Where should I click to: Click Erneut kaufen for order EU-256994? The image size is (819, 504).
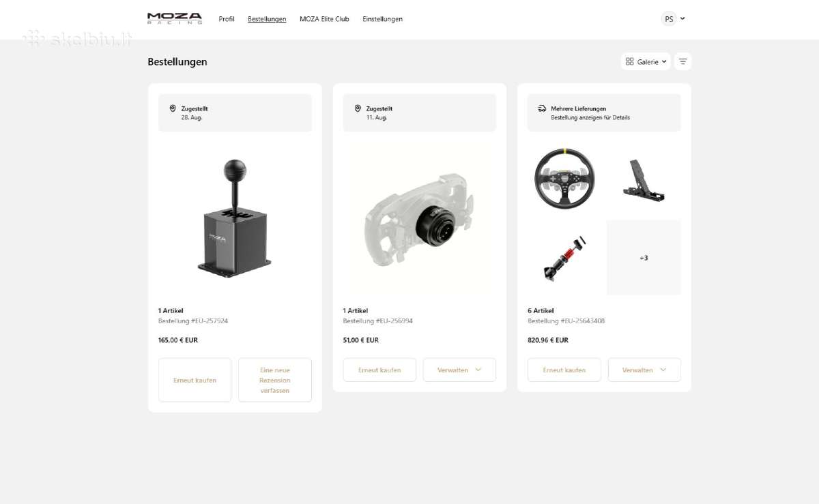coord(379,370)
